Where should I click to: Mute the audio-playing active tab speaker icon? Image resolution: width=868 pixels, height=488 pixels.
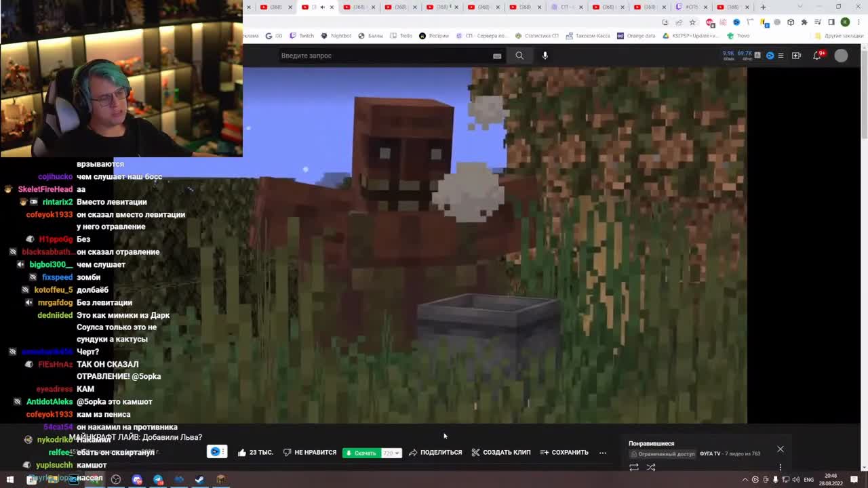click(322, 7)
